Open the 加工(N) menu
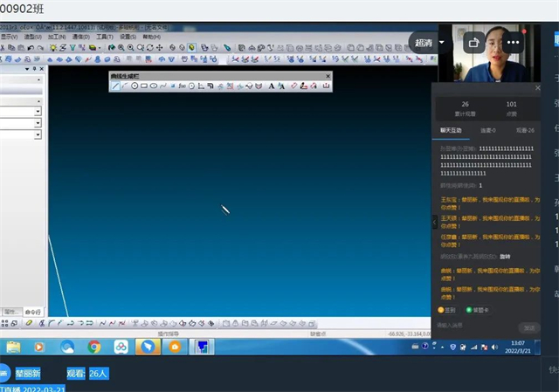 click(57, 37)
